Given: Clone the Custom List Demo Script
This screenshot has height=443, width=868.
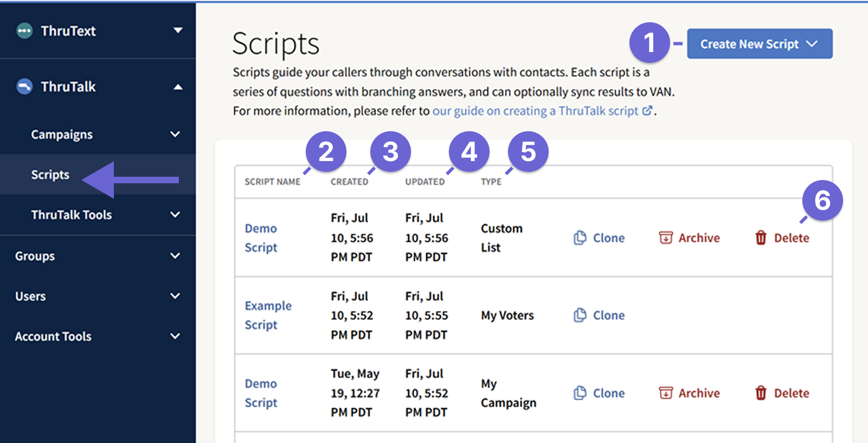Looking at the screenshot, I should point(599,237).
